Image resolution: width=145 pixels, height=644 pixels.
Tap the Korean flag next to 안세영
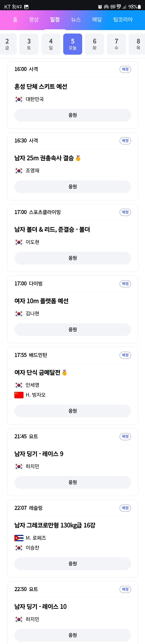coord(19,385)
